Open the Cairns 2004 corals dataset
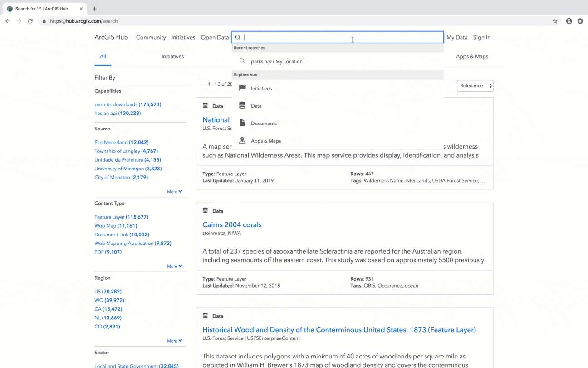The image size is (588, 368). coord(232,224)
